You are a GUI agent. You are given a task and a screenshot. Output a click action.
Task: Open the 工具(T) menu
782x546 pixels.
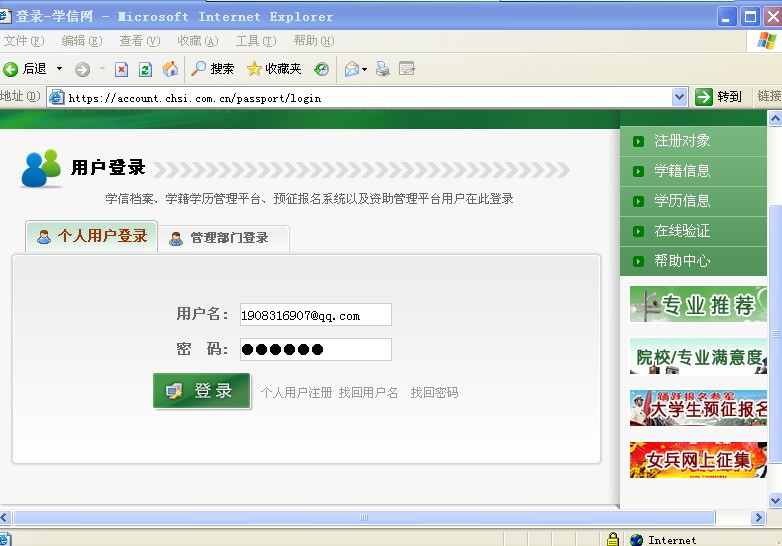tap(255, 40)
